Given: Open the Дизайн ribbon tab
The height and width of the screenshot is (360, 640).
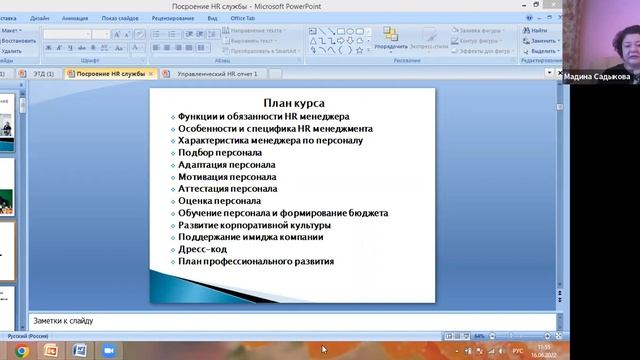Looking at the screenshot, I should pyautogui.click(x=40, y=18).
